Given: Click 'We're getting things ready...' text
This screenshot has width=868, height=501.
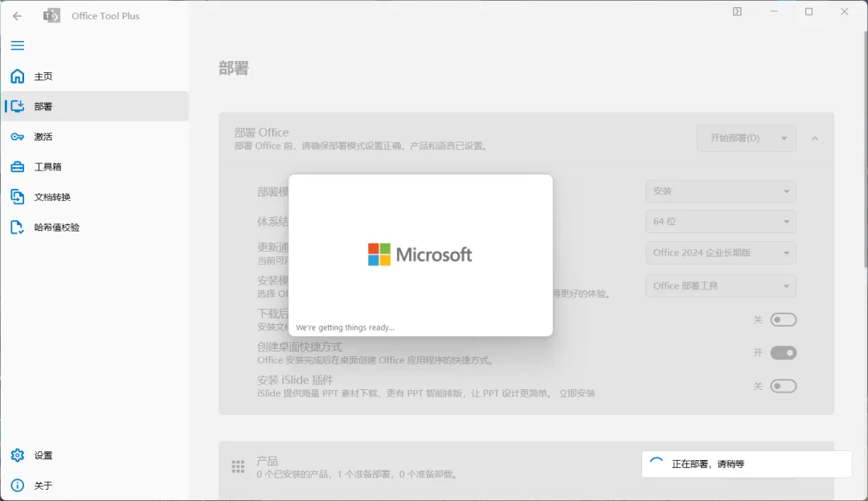Looking at the screenshot, I should pyautogui.click(x=345, y=328).
